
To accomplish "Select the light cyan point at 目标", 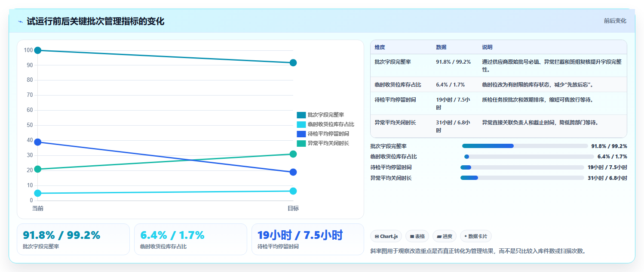I will click(x=293, y=191).
